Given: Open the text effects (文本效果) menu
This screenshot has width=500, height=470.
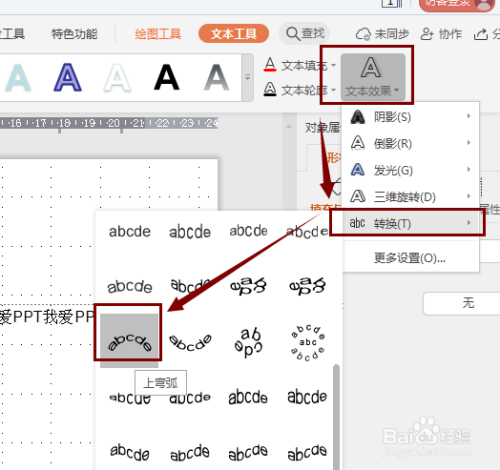Looking at the screenshot, I should coord(373,77).
